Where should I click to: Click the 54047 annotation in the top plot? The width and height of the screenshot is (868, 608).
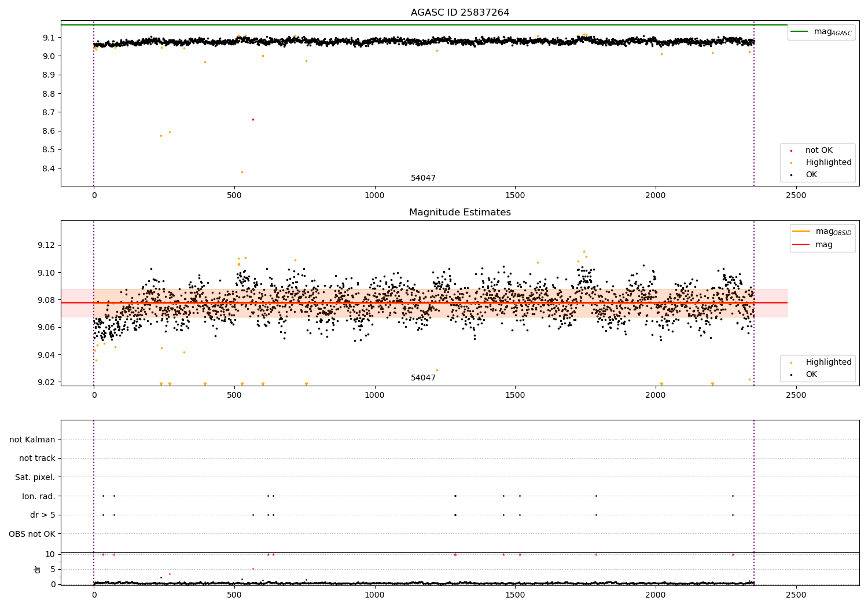tap(423, 178)
